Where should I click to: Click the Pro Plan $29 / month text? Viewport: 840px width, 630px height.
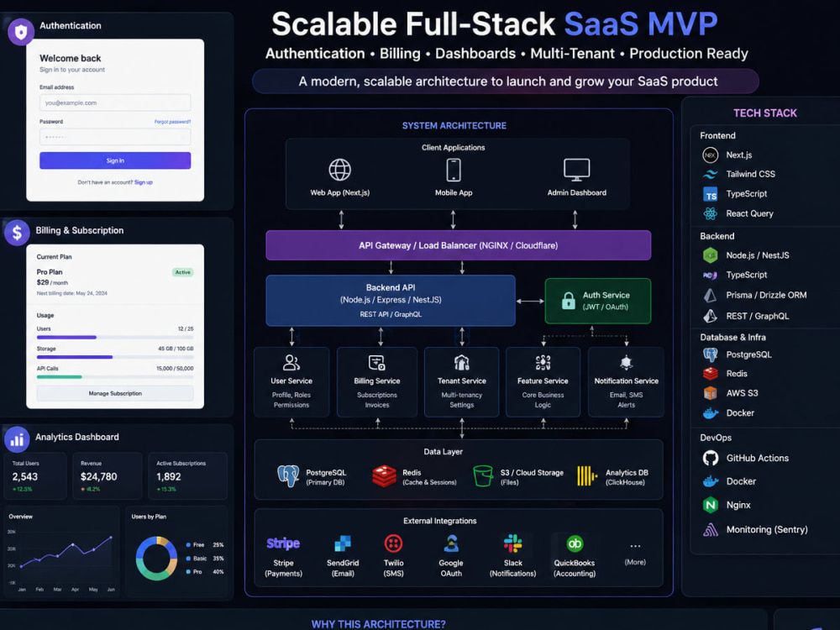click(x=52, y=277)
